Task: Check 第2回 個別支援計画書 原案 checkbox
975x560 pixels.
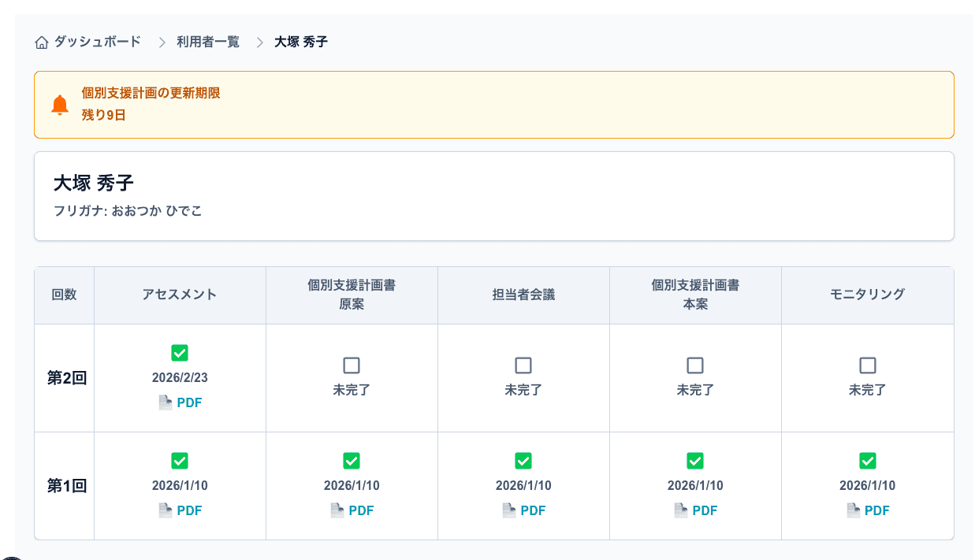Action: (352, 365)
